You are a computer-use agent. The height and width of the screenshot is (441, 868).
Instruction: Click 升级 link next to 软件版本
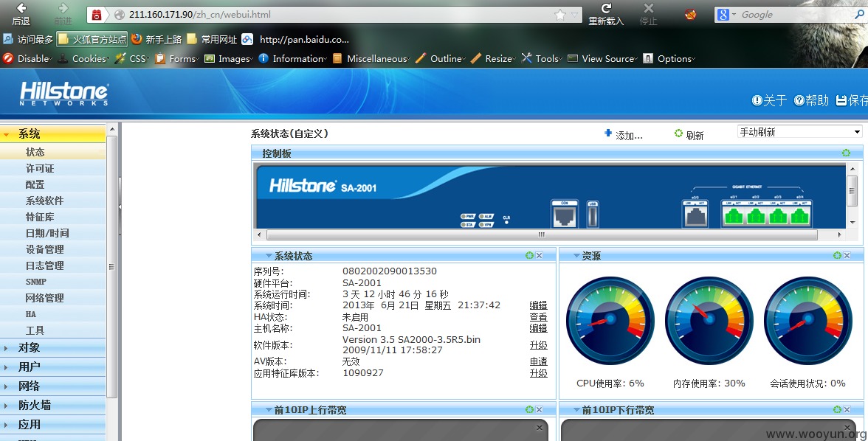pyautogui.click(x=539, y=344)
